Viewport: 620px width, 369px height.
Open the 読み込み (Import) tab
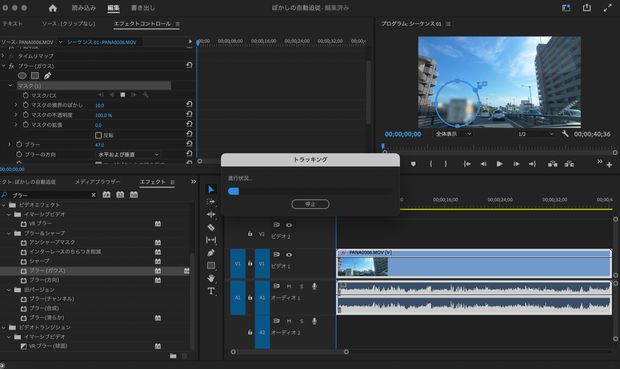(83, 8)
